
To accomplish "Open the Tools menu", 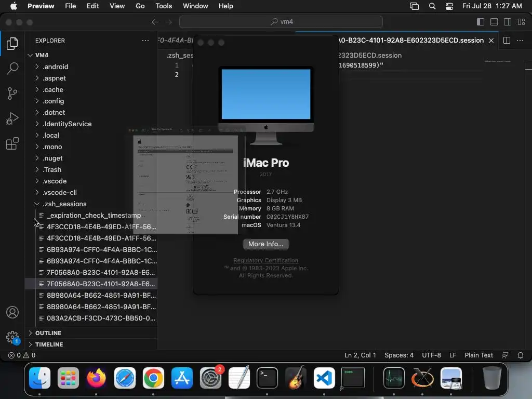I will pos(164,6).
